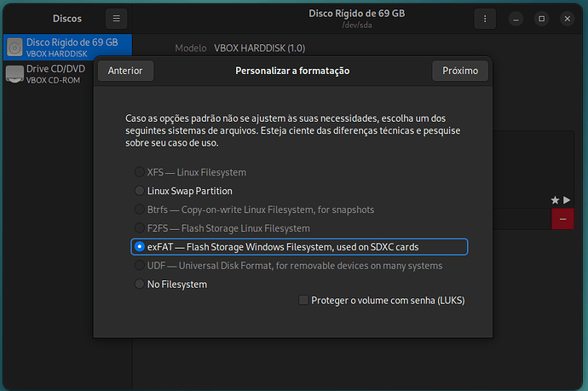This screenshot has height=391, width=588.
Task: Click the CD/DVD drive icon in sidebar
Action: [14, 74]
